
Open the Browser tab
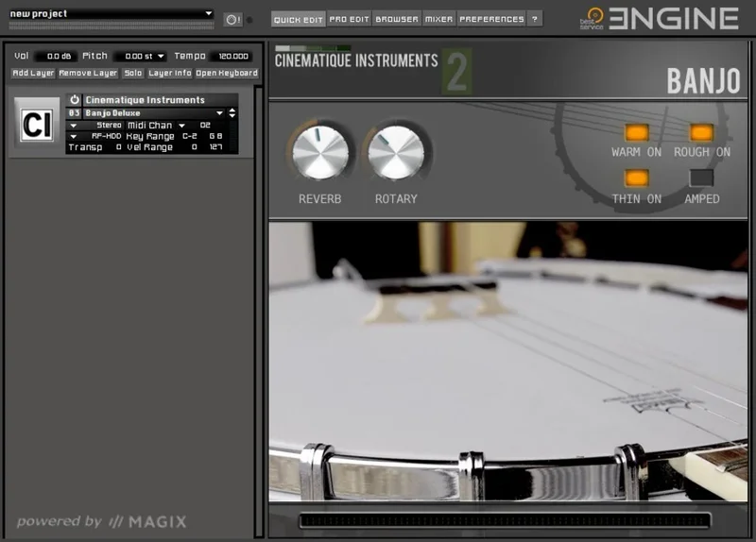397,19
